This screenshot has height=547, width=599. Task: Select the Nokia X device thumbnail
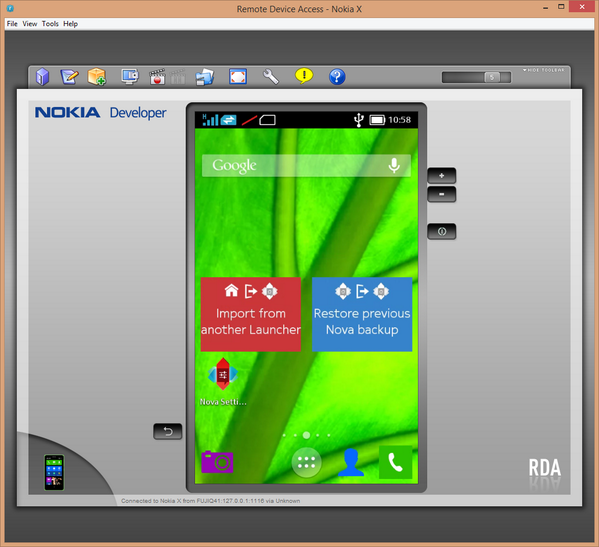pos(54,473)
